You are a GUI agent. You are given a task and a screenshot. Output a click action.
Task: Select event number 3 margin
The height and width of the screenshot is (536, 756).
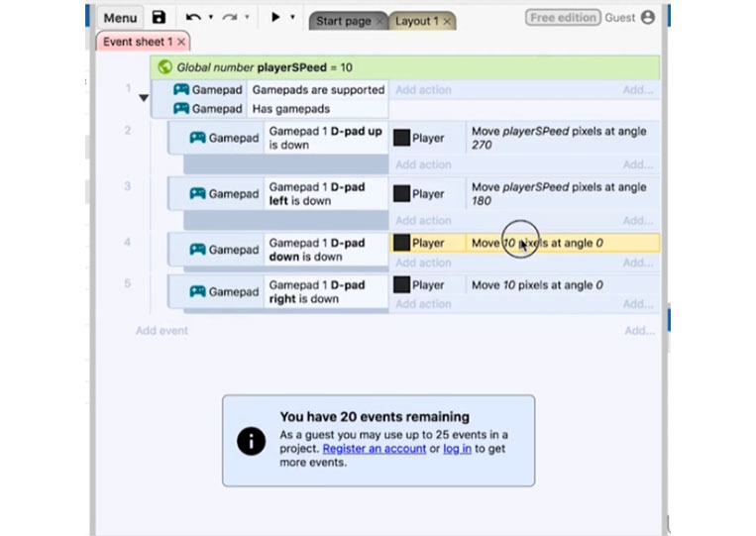click(127, 186)
